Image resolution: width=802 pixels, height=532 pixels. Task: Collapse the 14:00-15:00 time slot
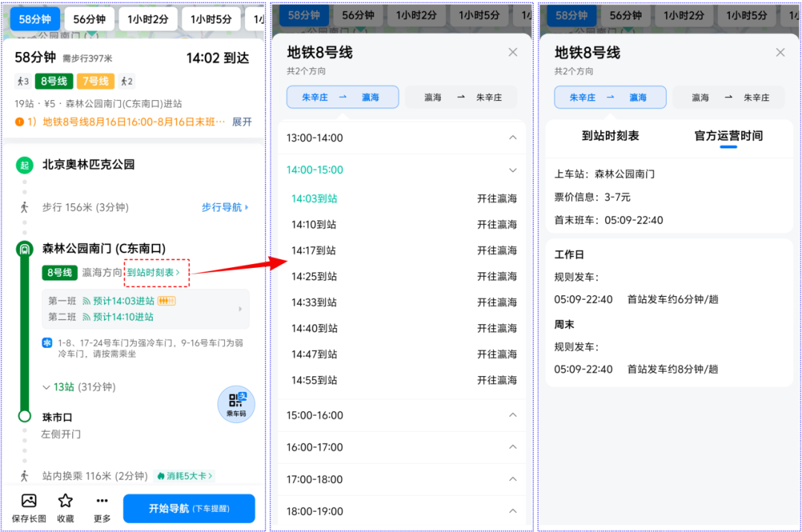coord(513,169)
